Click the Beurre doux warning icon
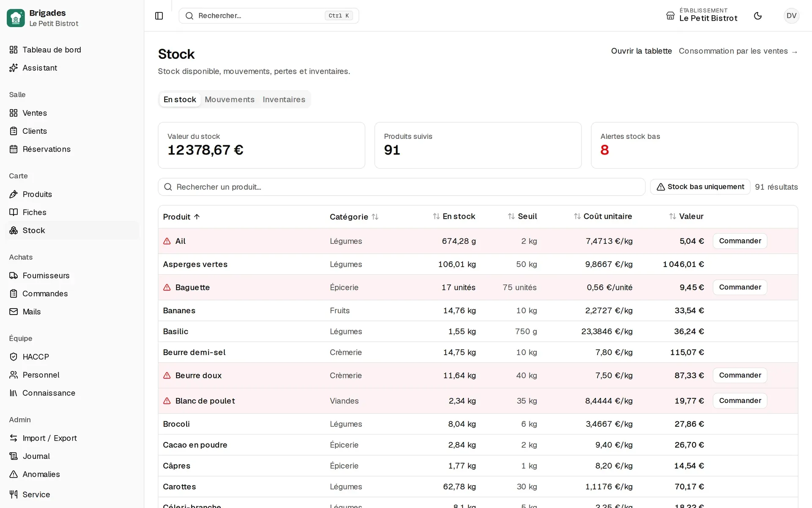The width and height of the screenshot is (812, 508). click(x=167, y=375)
